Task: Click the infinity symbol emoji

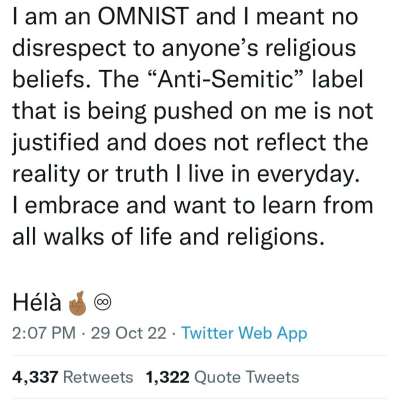Action: 102,302
